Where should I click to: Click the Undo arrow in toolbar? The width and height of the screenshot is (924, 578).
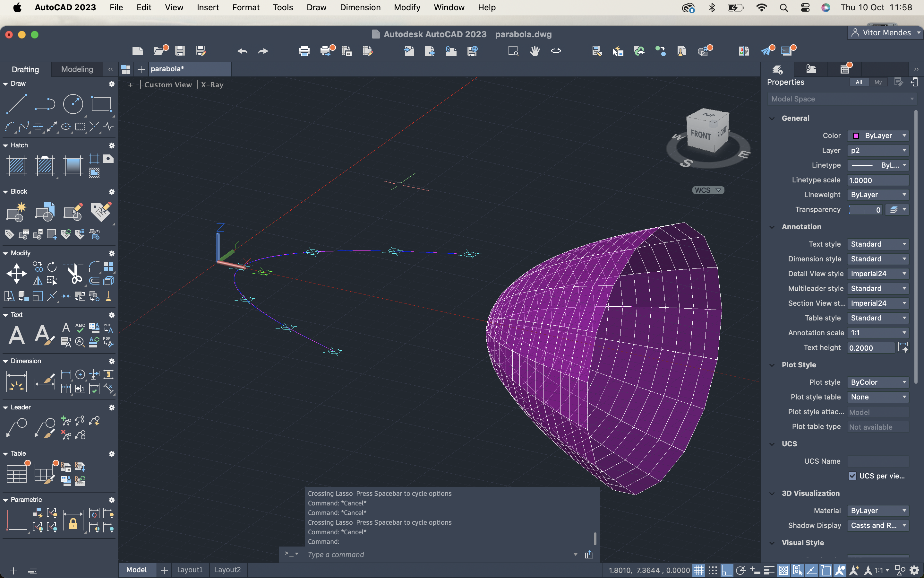click(x=242, y=51)
